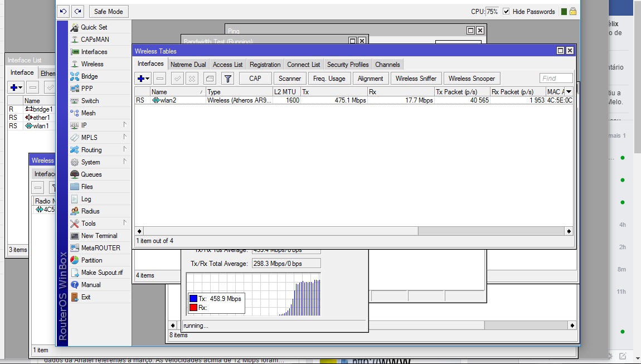
Task: Click the comment icon in Wireless Tables toolbar
Action: coord(210,79)
